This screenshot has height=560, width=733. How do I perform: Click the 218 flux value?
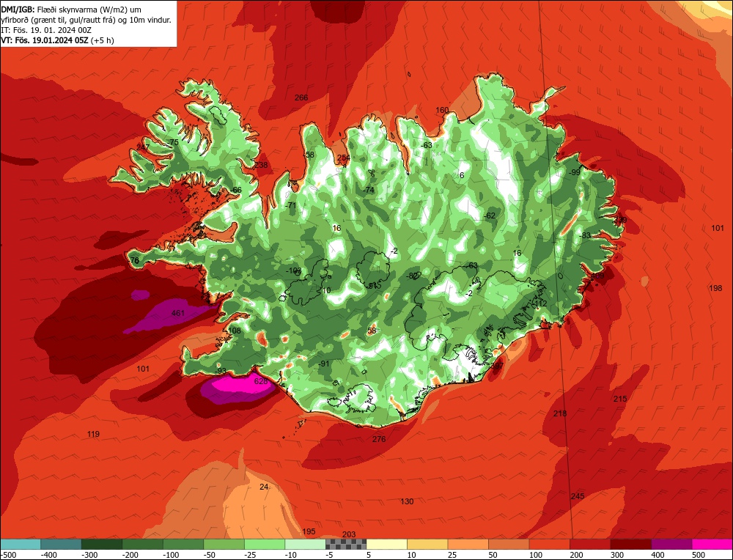[559, 413]
